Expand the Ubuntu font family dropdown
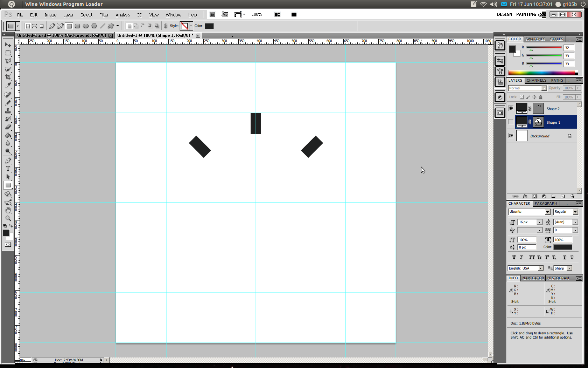 tap(547, 212)
